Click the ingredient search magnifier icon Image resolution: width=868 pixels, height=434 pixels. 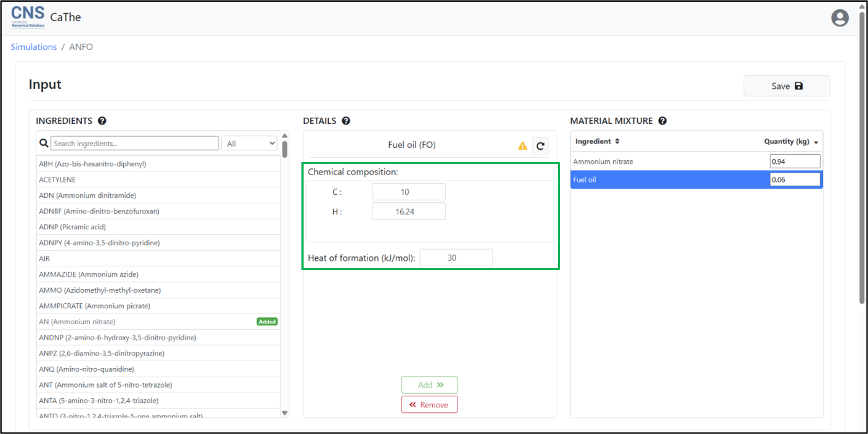click(43, 144)
